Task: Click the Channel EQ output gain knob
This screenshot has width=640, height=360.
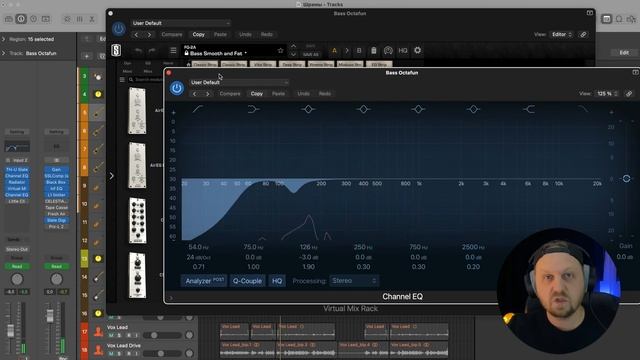Action: coord(626,178)
